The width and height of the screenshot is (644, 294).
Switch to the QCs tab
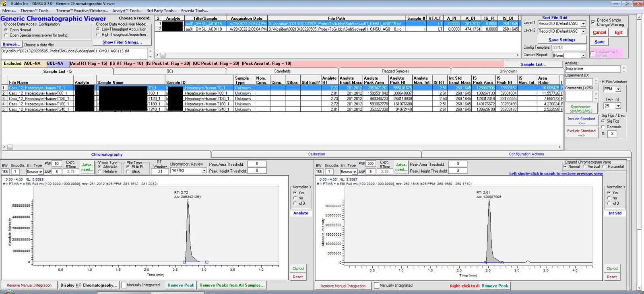[170, 71]
